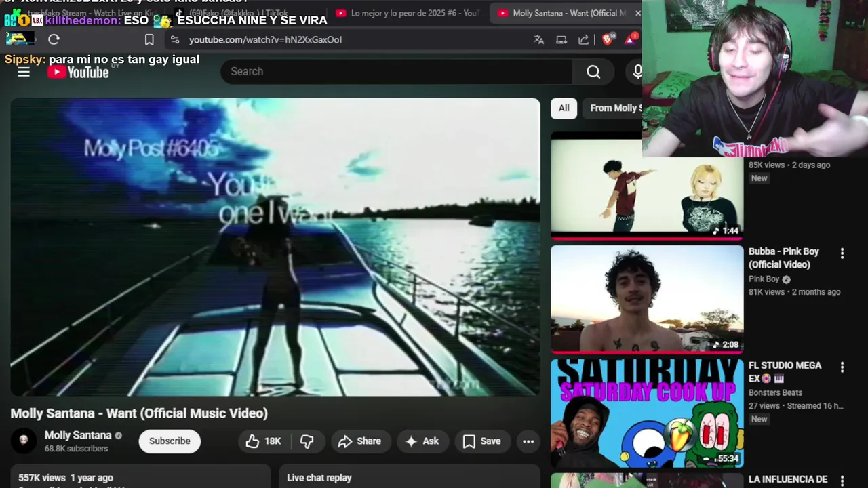
Task: Visit the Bonsters Beats channel link
Action: pos(775,393)
